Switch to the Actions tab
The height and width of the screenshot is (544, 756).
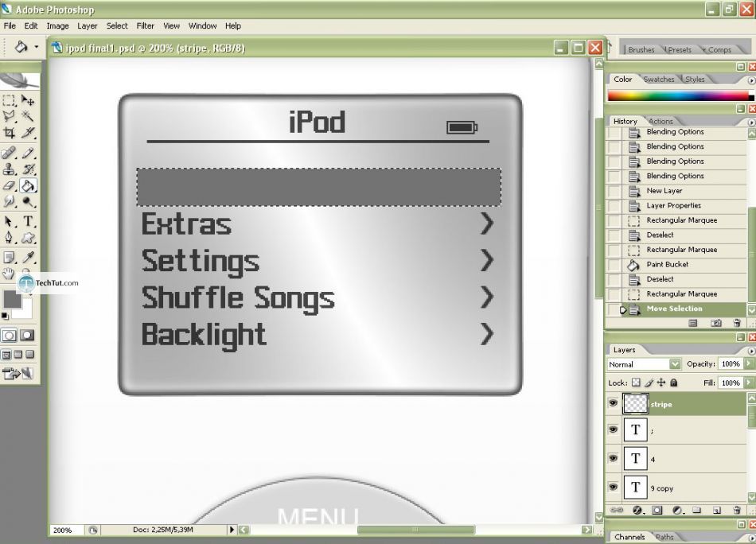(x=660, y=122)
